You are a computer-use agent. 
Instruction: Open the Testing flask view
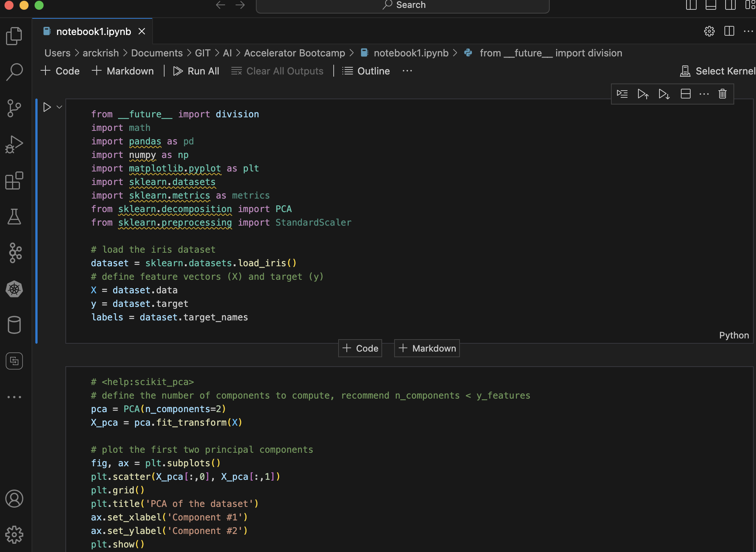pyautogui.click(x=14, y=217)
